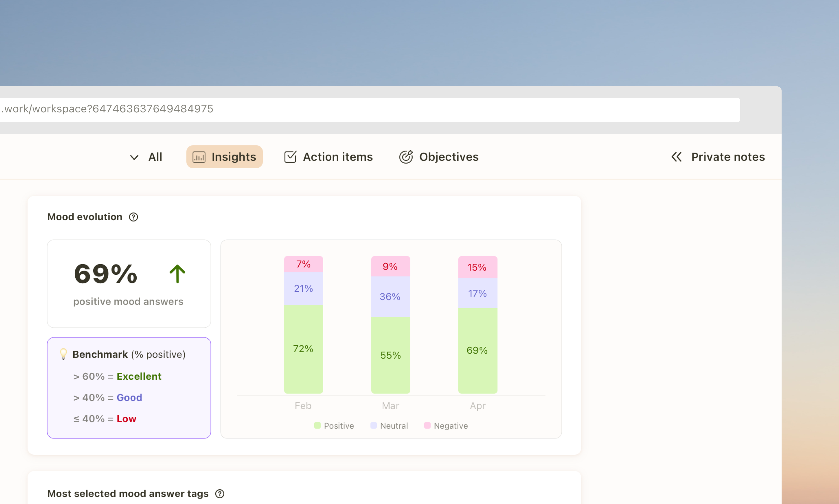This screenshot has height=504, width=839.
Task: Click the Excellent benchmark label
Action: 139,376
